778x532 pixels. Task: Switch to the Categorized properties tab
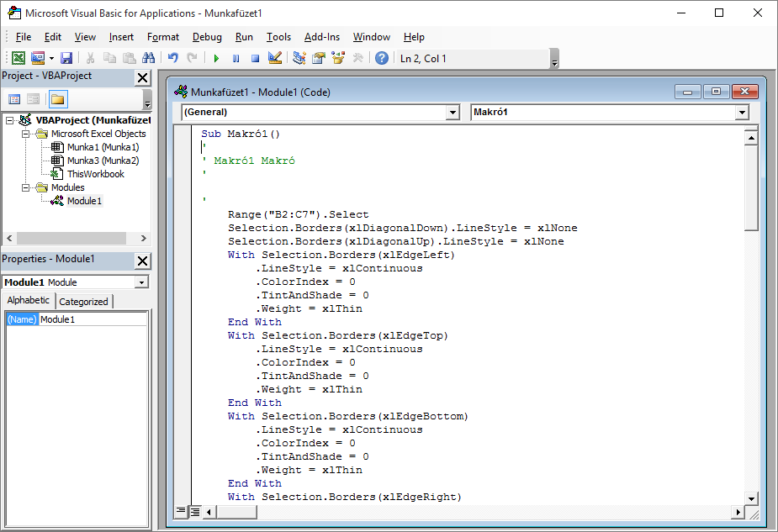coord(83,302)
